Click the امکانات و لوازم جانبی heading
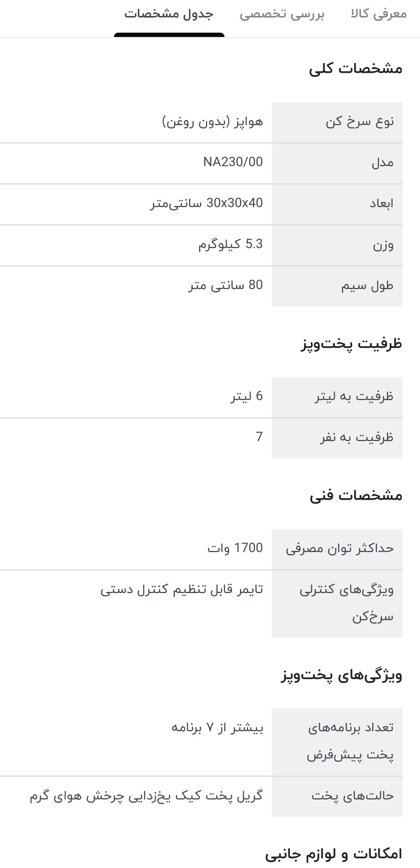420x868 pixels. [333, 854]
